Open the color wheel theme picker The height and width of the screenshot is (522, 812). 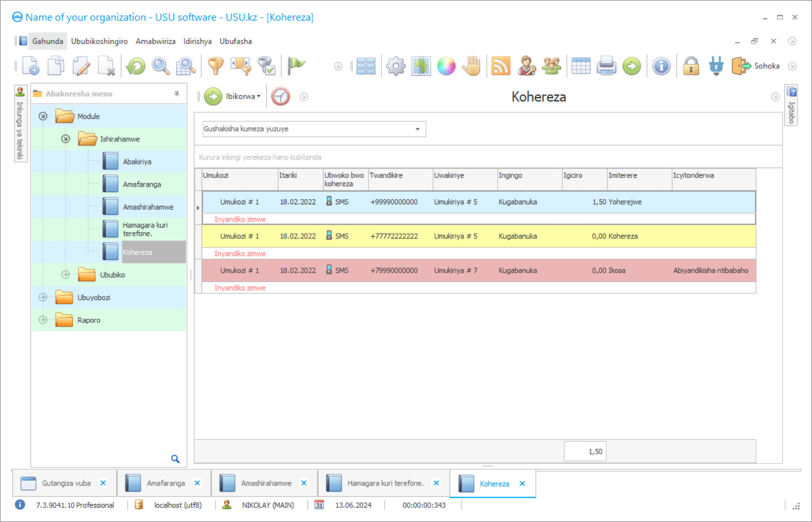pyautogui.click(x=446, y=66)
